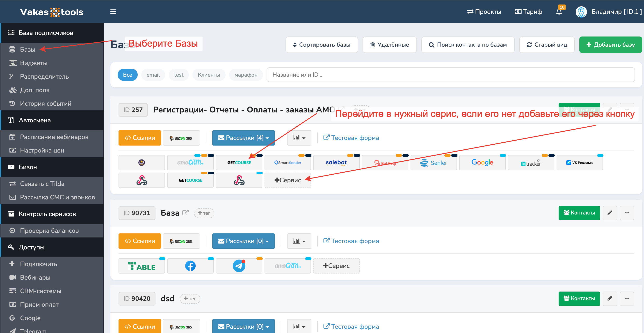Select the Все filter pill

click(128, 75)
